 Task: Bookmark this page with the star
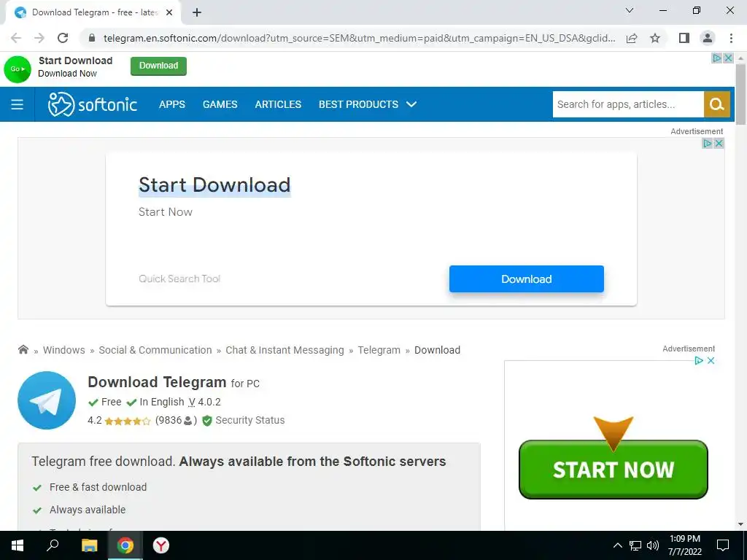[x=655, y=38]
